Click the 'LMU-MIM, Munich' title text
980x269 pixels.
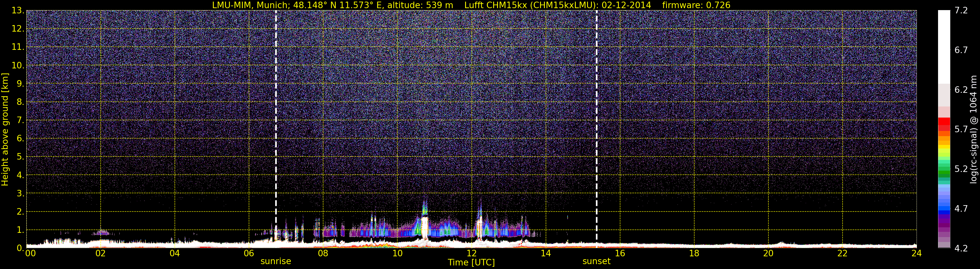pyautogui.click(x=251, y=5)
